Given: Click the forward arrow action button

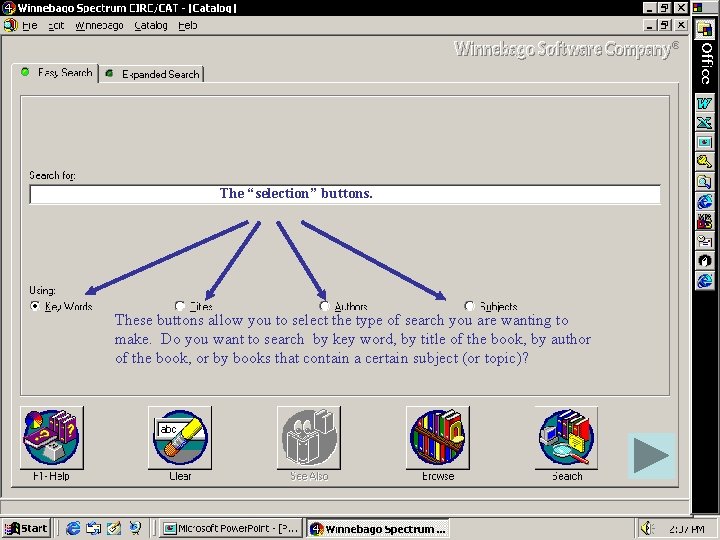Looking at the screenshot, I should [x=651, y=456].
